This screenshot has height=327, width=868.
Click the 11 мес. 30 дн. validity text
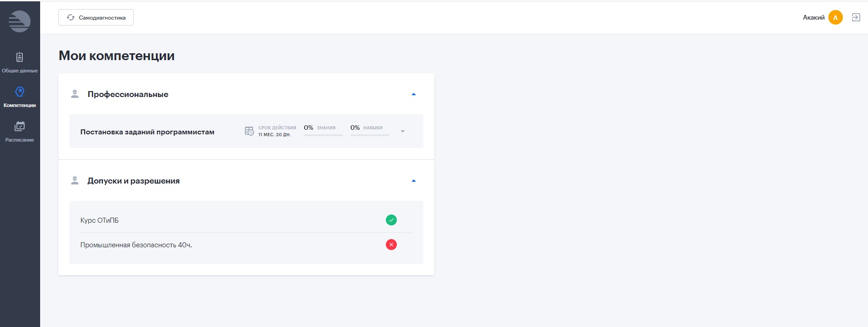pyautogui.click(x=274, y=135)
